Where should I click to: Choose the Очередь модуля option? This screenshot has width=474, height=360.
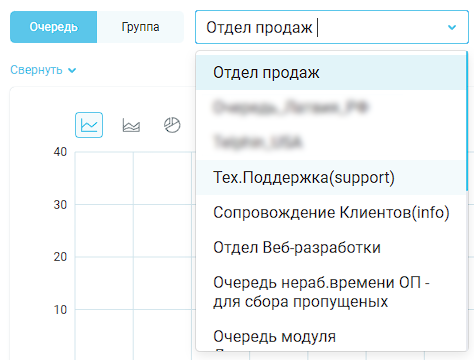coord(331,336)
